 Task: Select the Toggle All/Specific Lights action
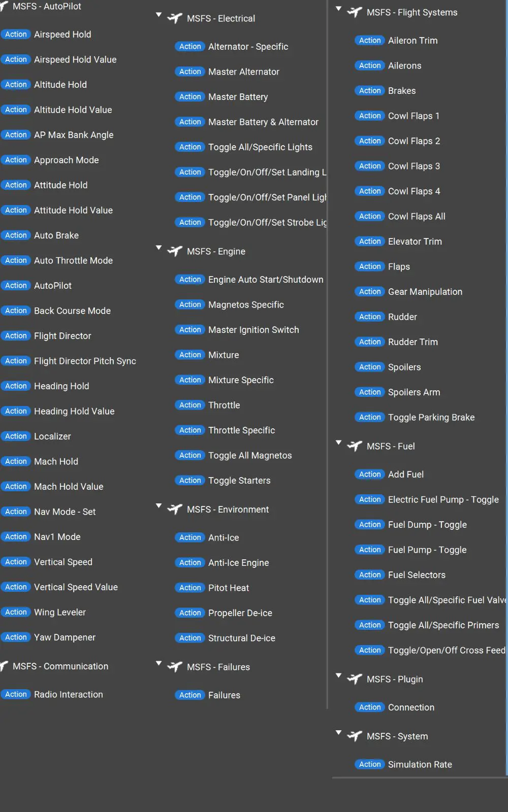point(260,147)
